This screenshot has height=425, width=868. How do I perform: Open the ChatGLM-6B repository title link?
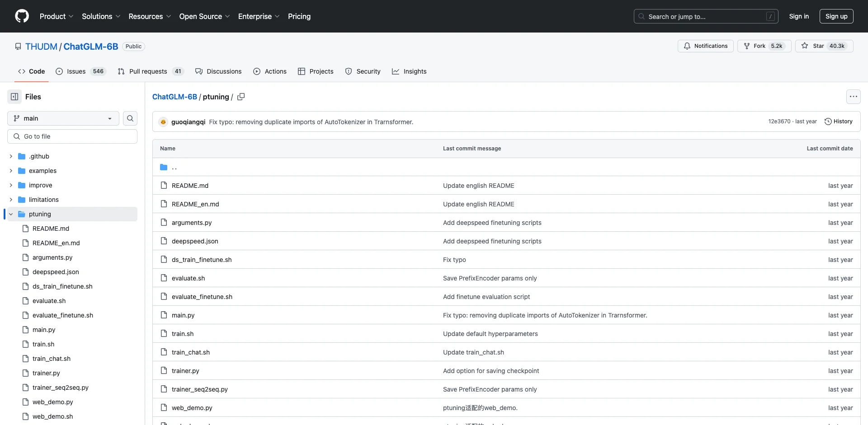[91, 47]
